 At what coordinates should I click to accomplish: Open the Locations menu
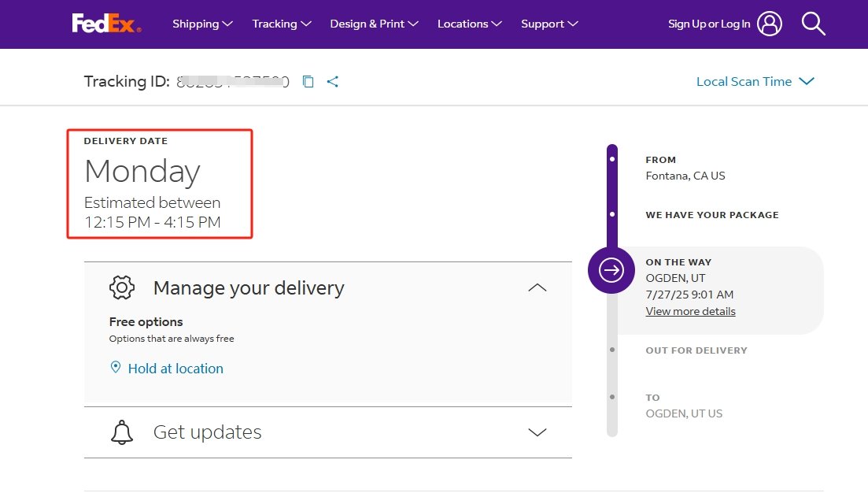coord(469,24)
